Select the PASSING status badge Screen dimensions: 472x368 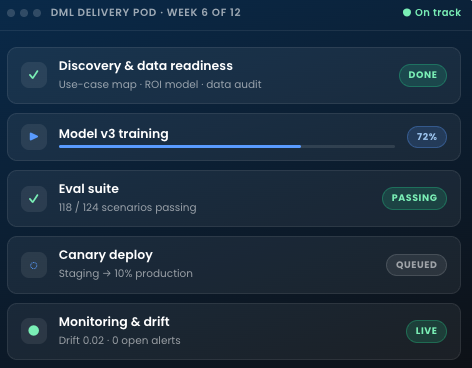pos(414,198)
